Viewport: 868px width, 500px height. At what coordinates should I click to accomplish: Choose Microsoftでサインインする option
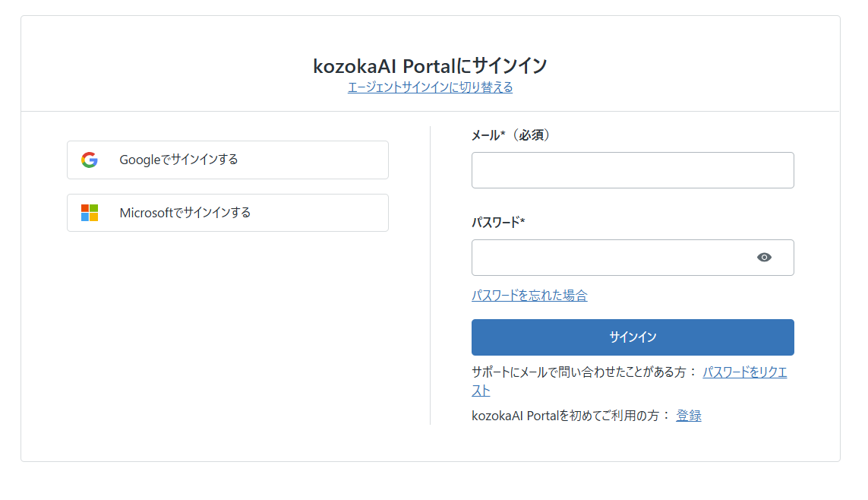click(228, 213)
